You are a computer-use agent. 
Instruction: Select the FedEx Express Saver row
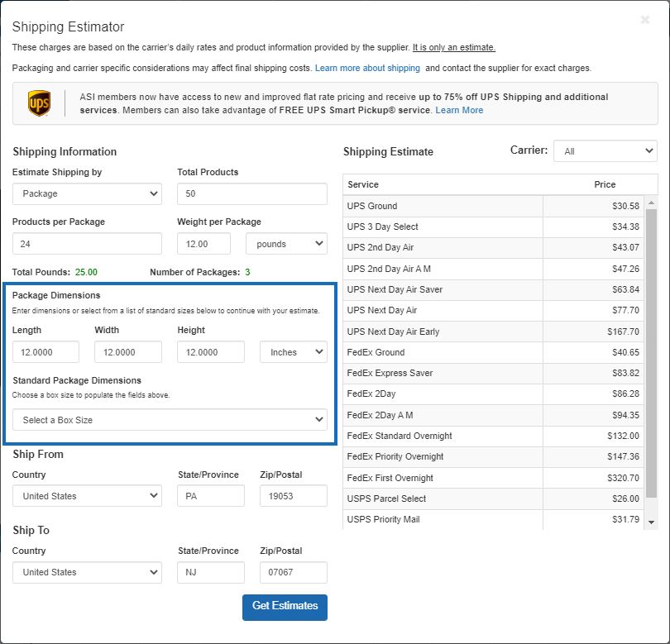pos(493,373)
